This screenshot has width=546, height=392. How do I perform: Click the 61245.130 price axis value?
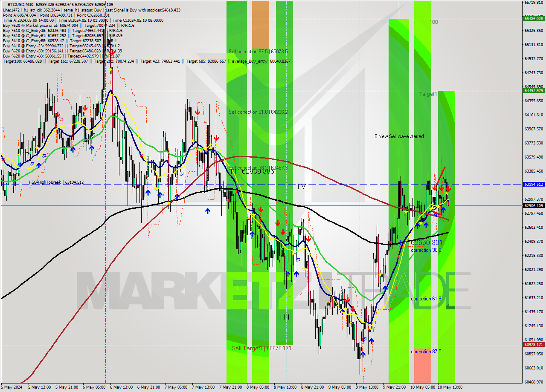(533, 326)
